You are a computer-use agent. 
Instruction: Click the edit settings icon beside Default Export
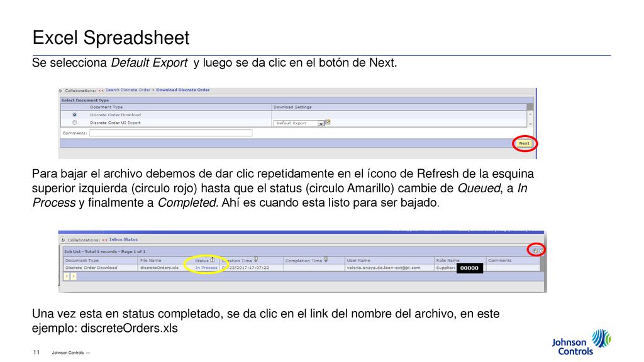328,123
